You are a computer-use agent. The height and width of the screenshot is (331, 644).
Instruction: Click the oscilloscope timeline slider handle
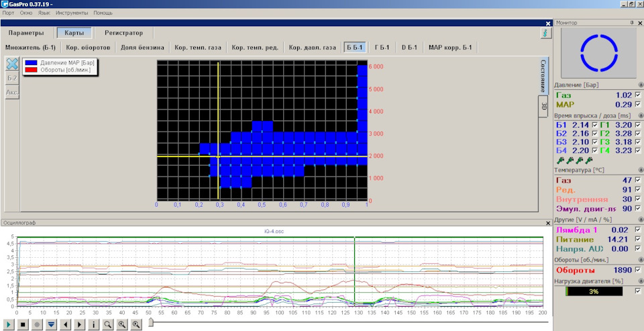coord(151,324)
